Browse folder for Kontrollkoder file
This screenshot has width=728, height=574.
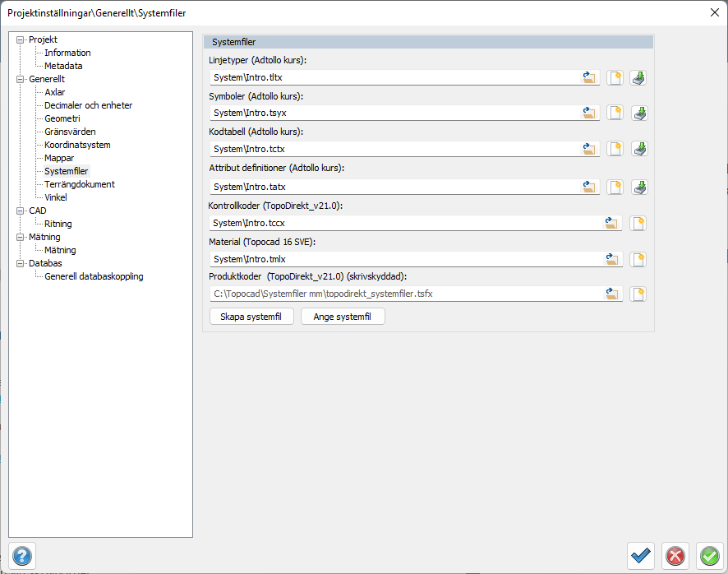(611, 223)
